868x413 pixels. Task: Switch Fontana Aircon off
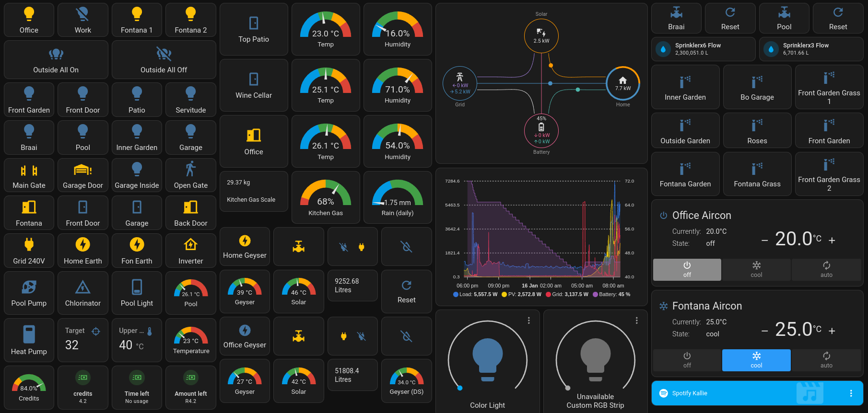pyautogui.click(x=687, y=360)
